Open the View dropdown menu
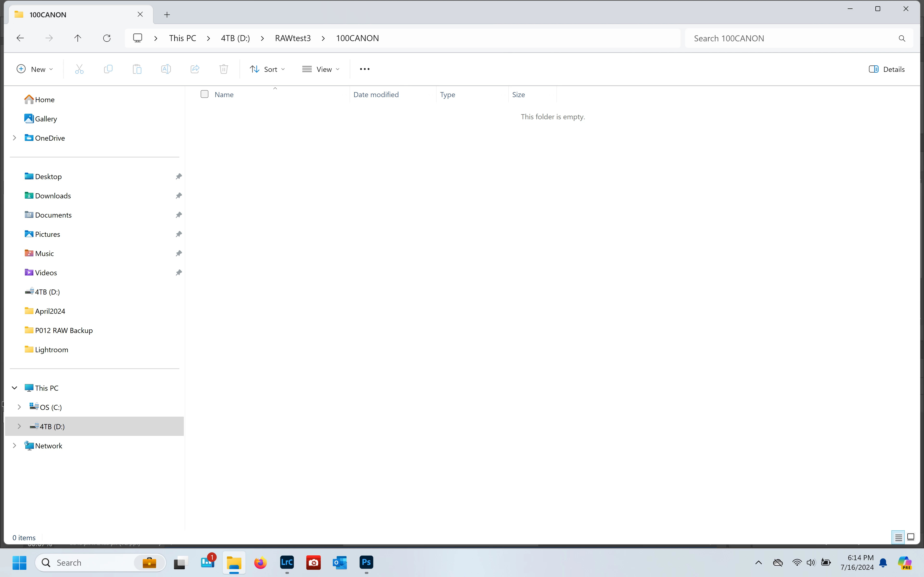Viewport: 924px width, 577px height. point(320,69)
